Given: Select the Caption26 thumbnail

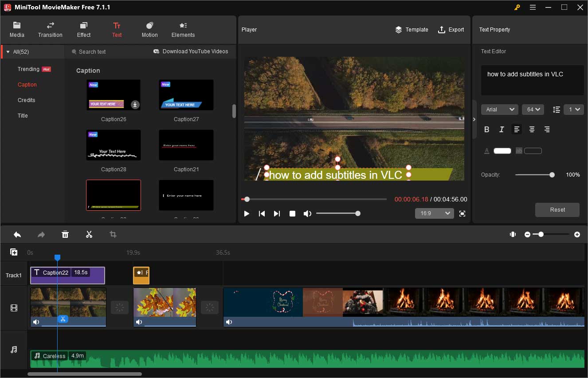Looking at the screenshot, I should tap(114, 95).
